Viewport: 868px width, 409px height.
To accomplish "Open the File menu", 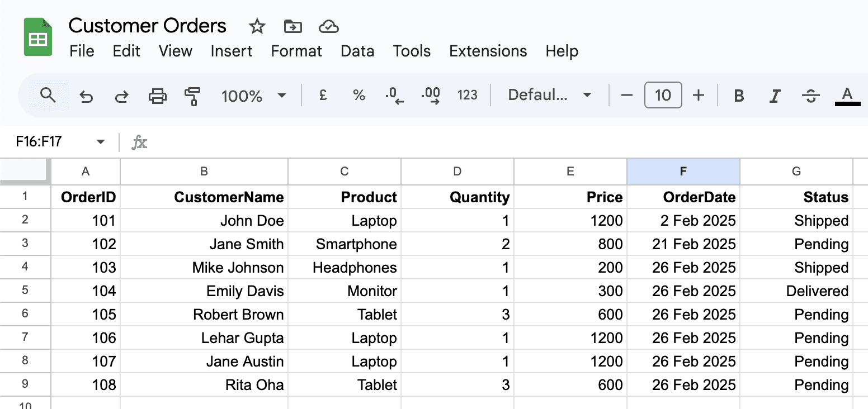I will click(x=82, y=51).
